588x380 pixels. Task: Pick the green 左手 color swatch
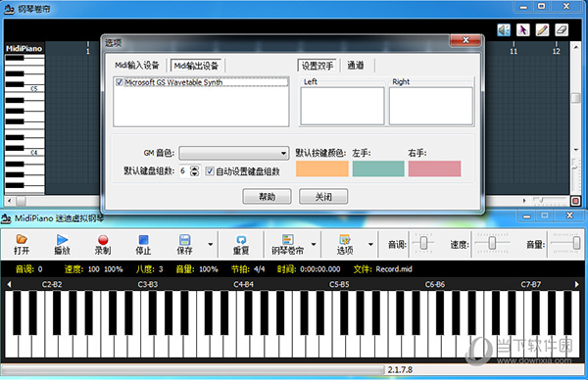pyautogui.click(x=378, y=168)
